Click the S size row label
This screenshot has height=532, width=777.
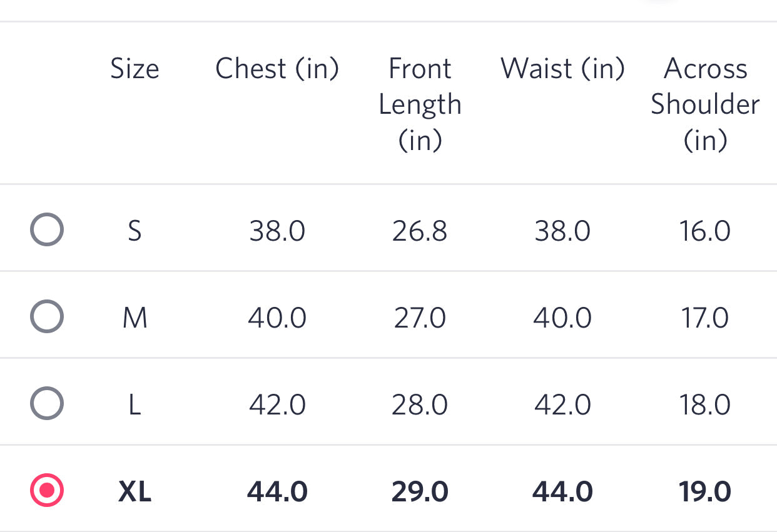[x=135, y=230]
